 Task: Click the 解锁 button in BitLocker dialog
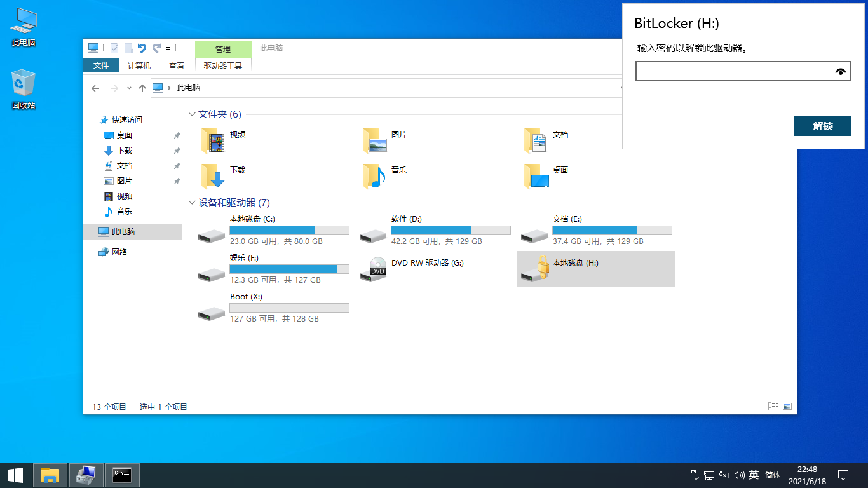tap(822, 126)
